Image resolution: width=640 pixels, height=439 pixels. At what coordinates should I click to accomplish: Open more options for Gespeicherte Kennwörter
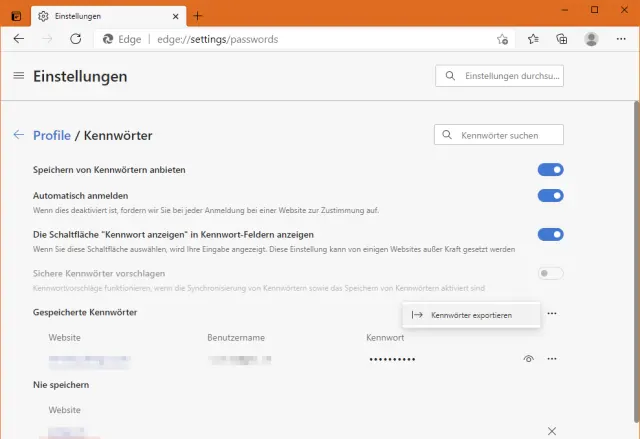[552, 313]
